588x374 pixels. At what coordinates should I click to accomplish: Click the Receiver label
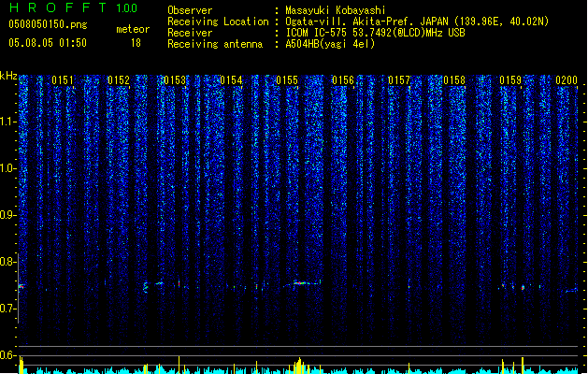(190, 33)
